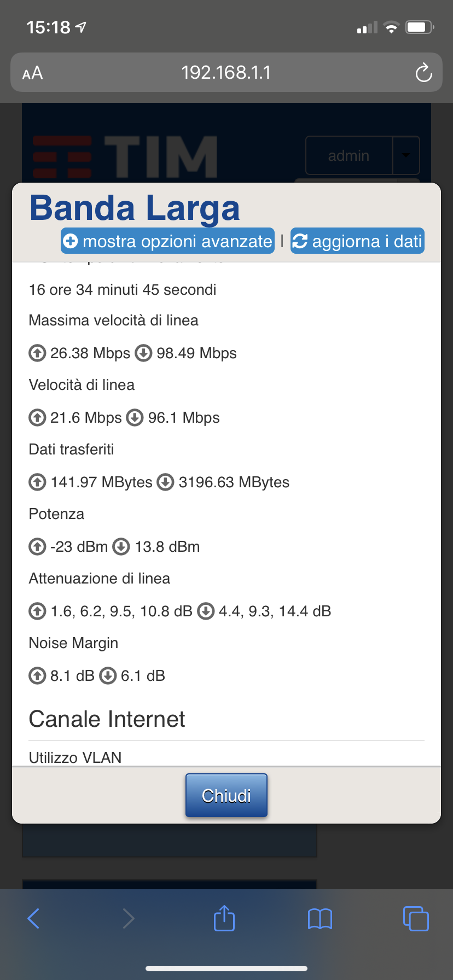Tap the 192.168.1.1 address bar
The height and width of the screenshot is (980, 453).
coord(226,72)
